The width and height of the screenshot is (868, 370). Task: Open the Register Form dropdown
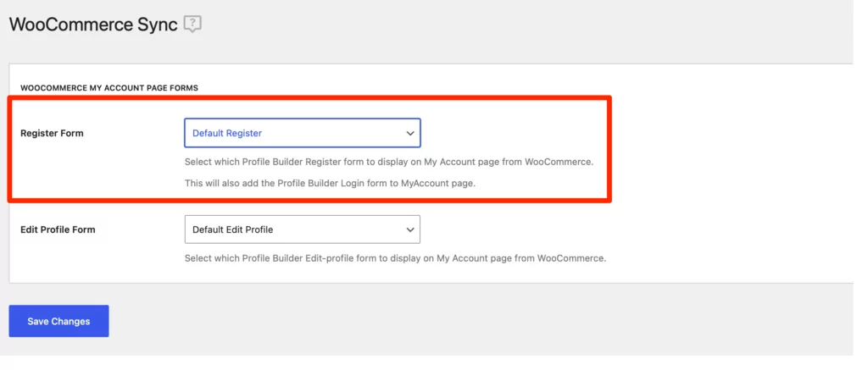pyautogui.click(x=303, y=133)
